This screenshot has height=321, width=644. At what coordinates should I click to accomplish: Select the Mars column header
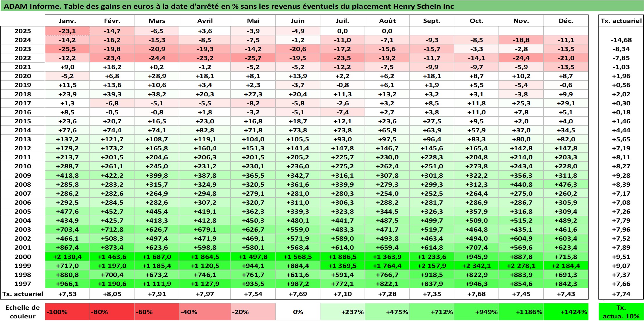[157, 21]
